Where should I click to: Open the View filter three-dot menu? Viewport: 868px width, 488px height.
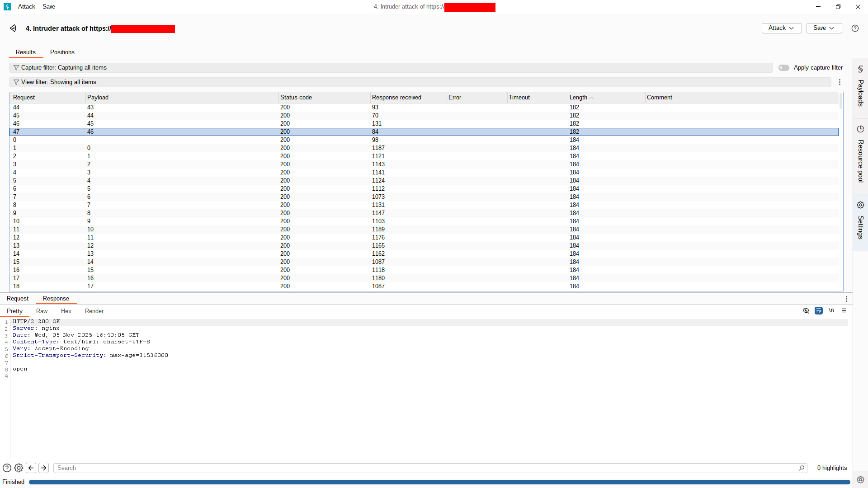[x=840, y=82]
